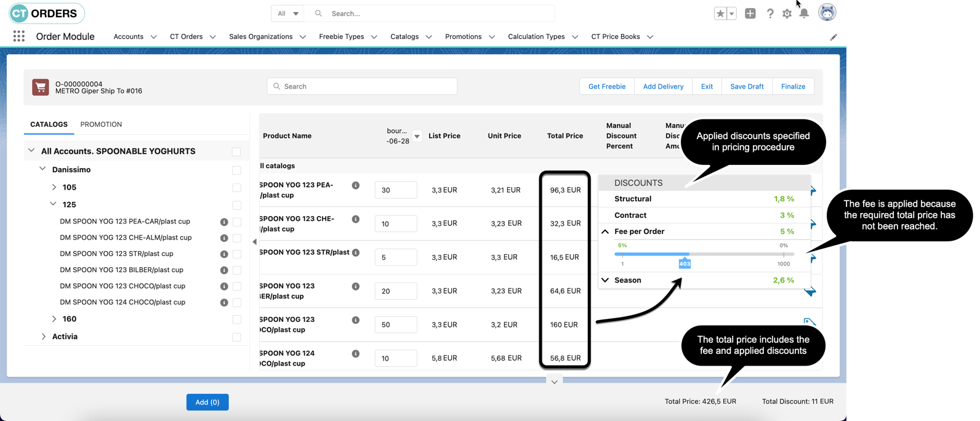Viewport: 980px width, 421px height.
Task: Expand the 105 catalog folder
Action: pos(54,187)
